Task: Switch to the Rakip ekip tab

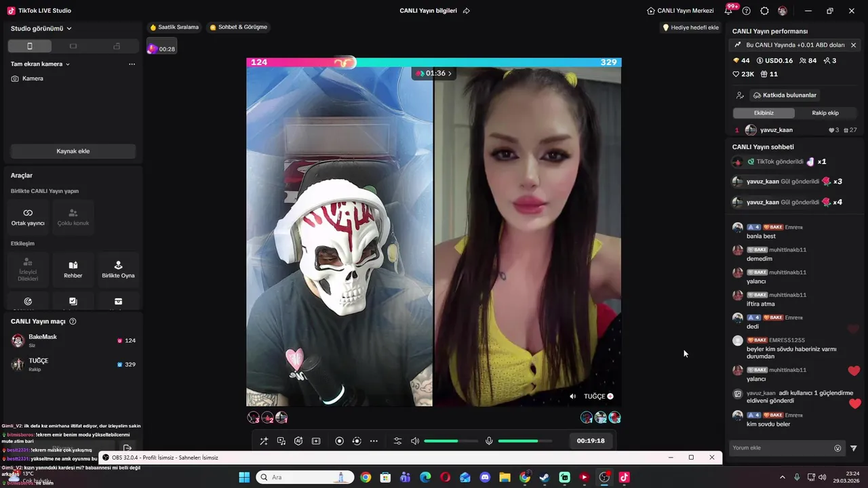Action: pos(825,113)
